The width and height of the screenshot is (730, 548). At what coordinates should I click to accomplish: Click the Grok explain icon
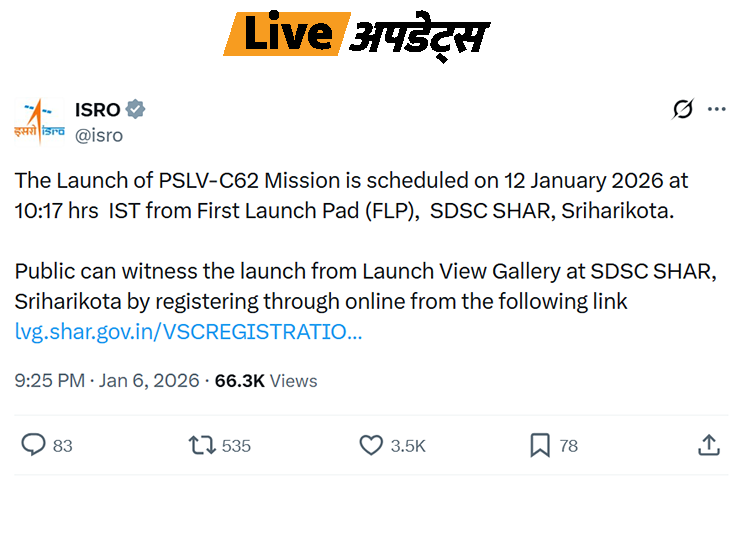coord(682,110)
